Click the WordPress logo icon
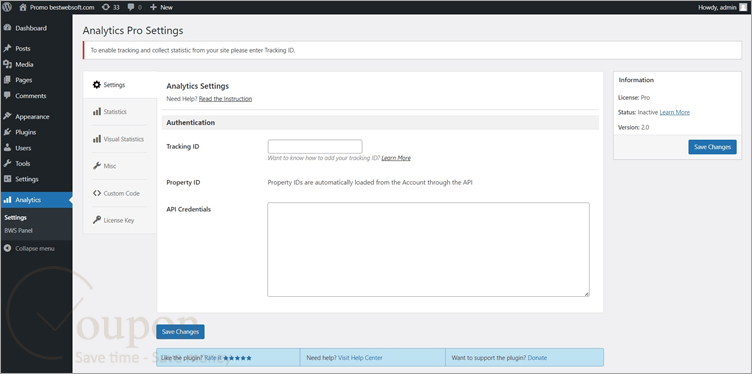 pos(8,7)
